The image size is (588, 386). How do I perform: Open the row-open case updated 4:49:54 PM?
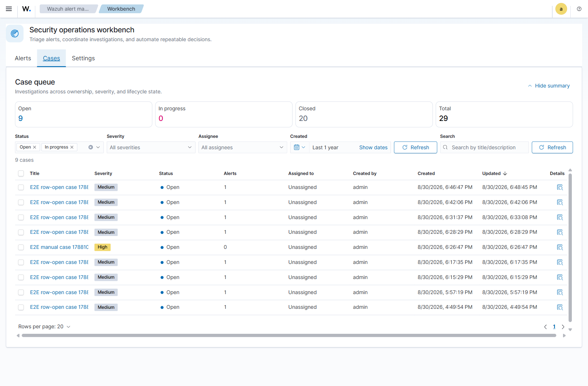(x=59, y=307)
